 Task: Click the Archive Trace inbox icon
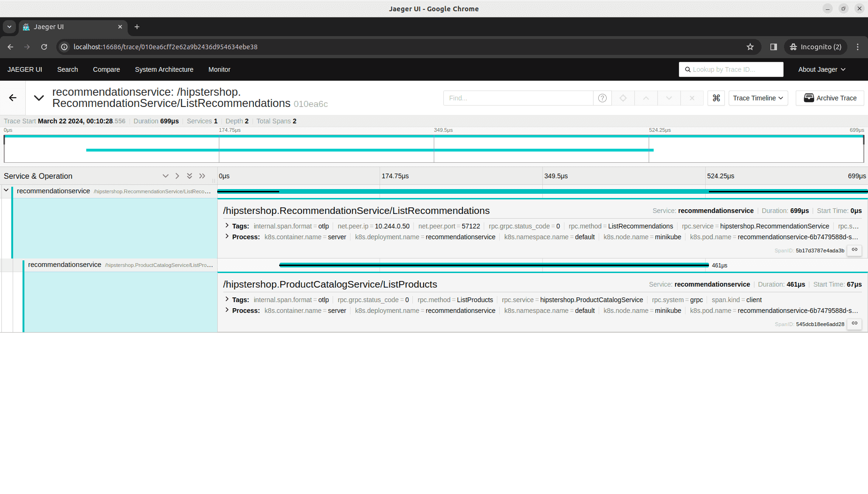pos(809,98)
